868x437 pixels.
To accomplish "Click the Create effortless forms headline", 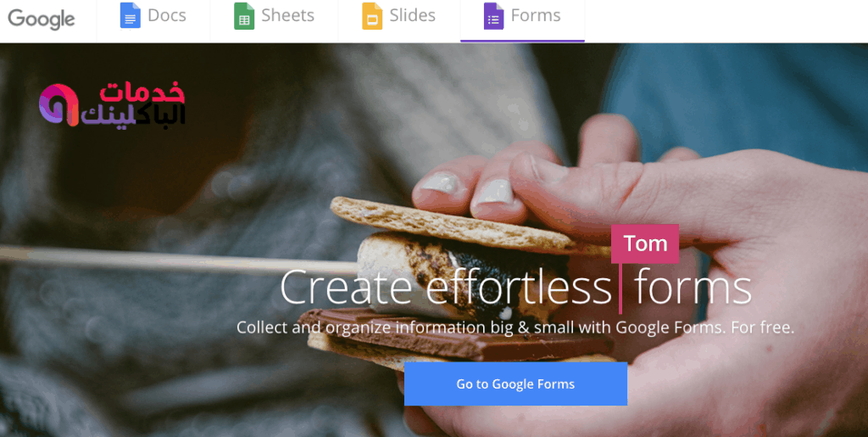I will [x=515, y=287].
